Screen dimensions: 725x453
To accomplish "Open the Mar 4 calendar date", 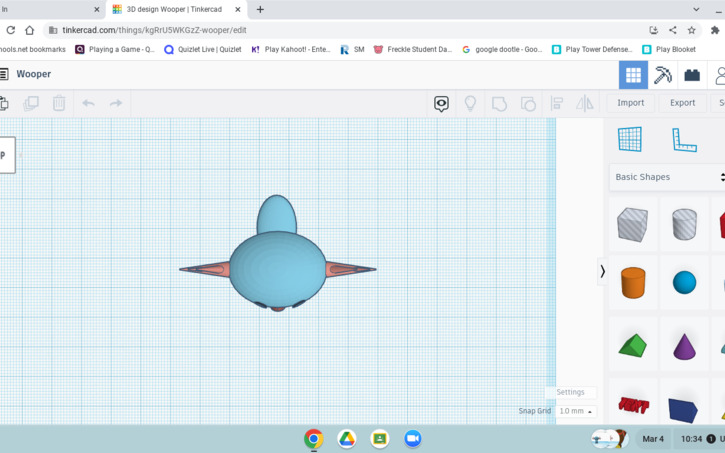I will point(653,439).
